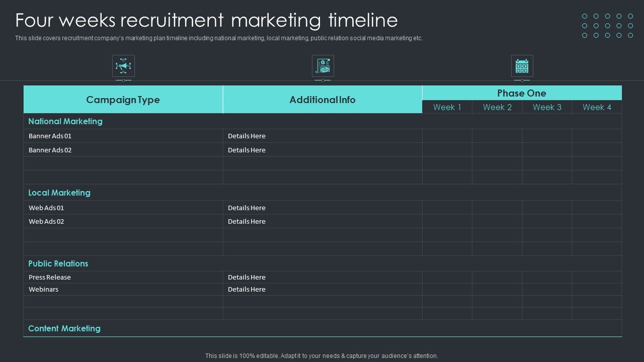Click 'Details Here' in the Webinars row

(x=247, y=289)
